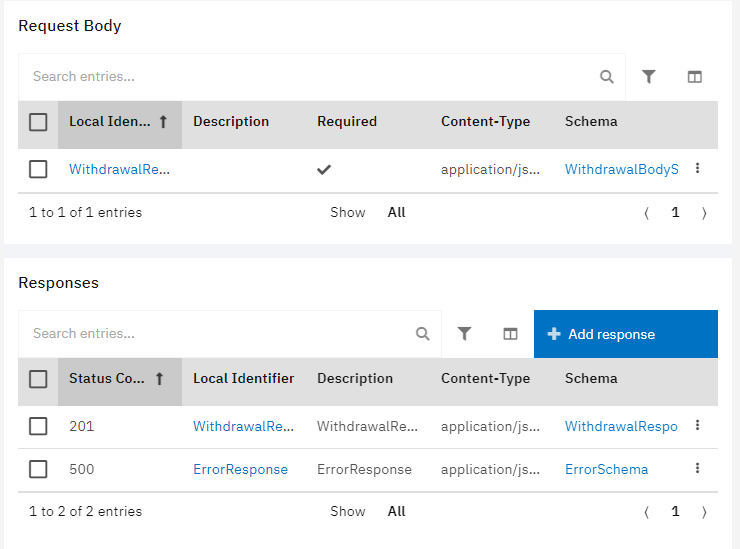The image size is (740, 549).
Task: Click application/js... cell in request body row
Action: pyautogui.click(x=490, y=169)
